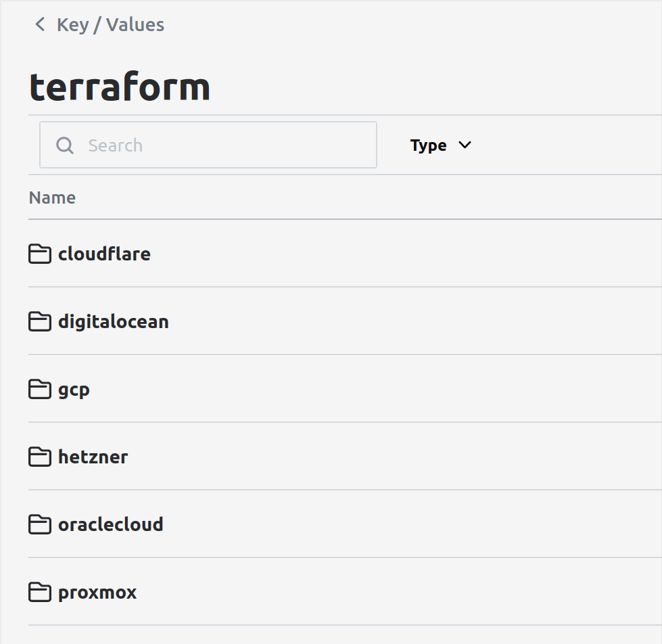
Task: Open the digitalocean key entry
Action: click(114, 321)
